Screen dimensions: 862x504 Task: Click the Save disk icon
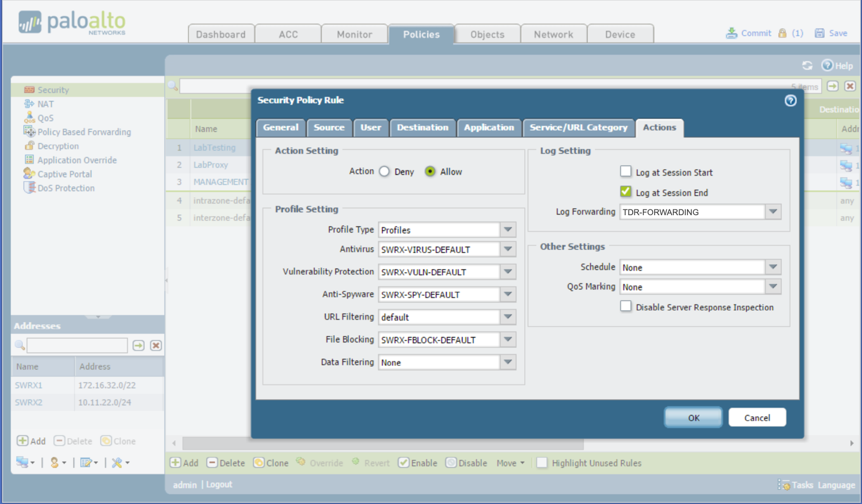tap(820, 33)
